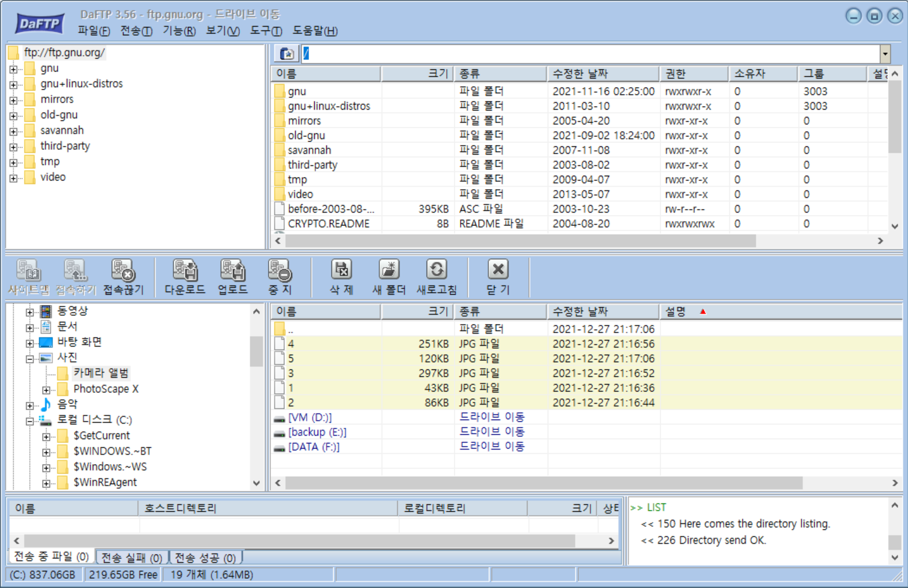Expand the gnu node in remote tree
This screenshot has width=908, height=588.
click(13, 69)
